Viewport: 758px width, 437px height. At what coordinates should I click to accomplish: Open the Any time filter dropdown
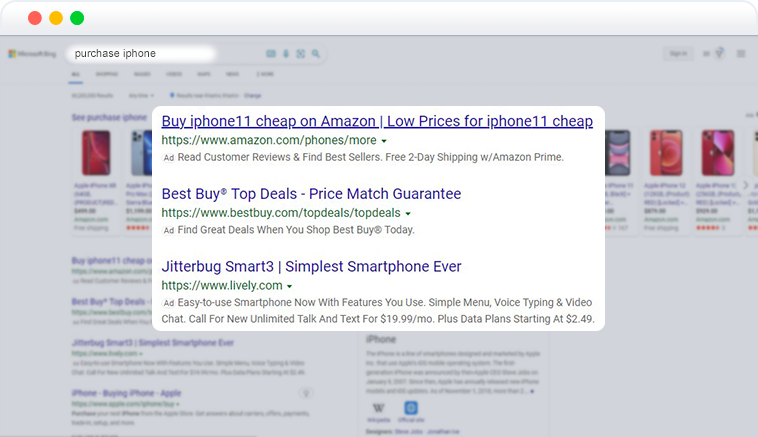pyautogui.click(x=141, y=95)
